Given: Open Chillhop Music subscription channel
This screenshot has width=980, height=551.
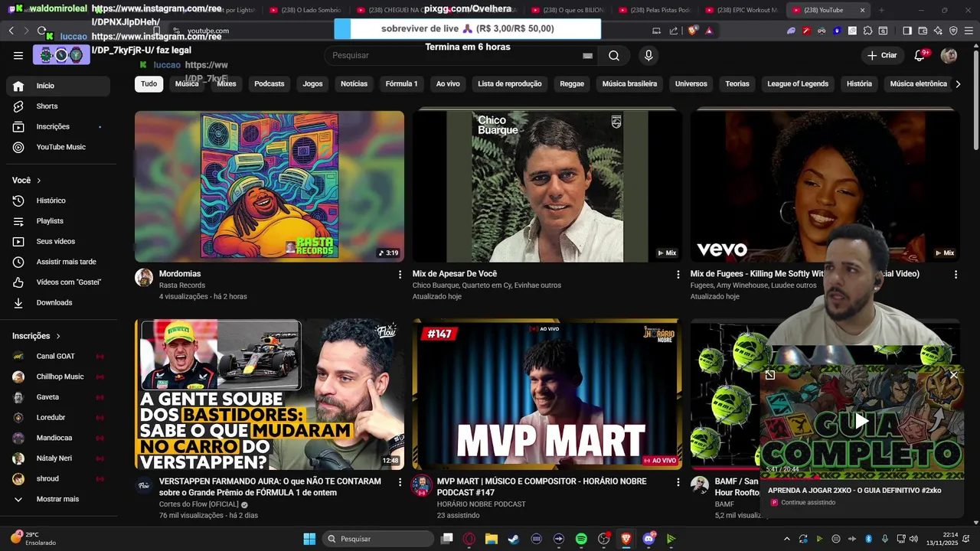Looking at the screenshot, I should pyautogui.click(x=58, y=377).
